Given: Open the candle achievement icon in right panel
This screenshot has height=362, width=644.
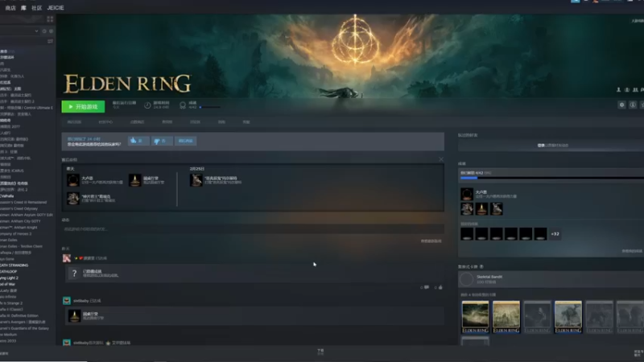Looking at the screenshot, I should [481, 209].
